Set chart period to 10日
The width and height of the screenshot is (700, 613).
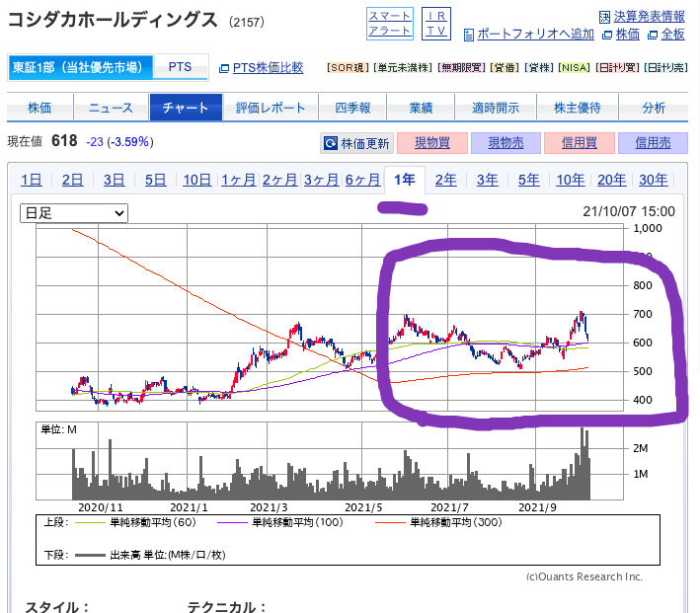coord(196,180)
